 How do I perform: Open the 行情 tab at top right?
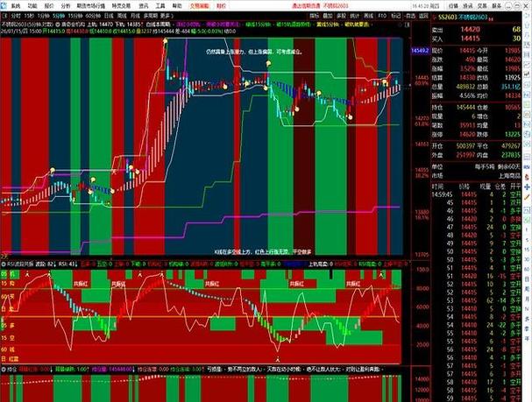coord(453,6)
